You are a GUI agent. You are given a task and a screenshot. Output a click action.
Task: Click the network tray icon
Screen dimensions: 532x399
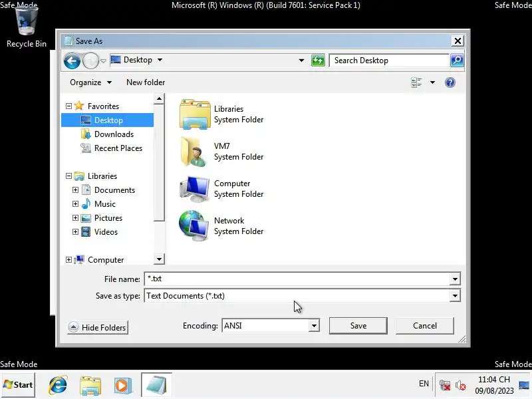(444, 385)
